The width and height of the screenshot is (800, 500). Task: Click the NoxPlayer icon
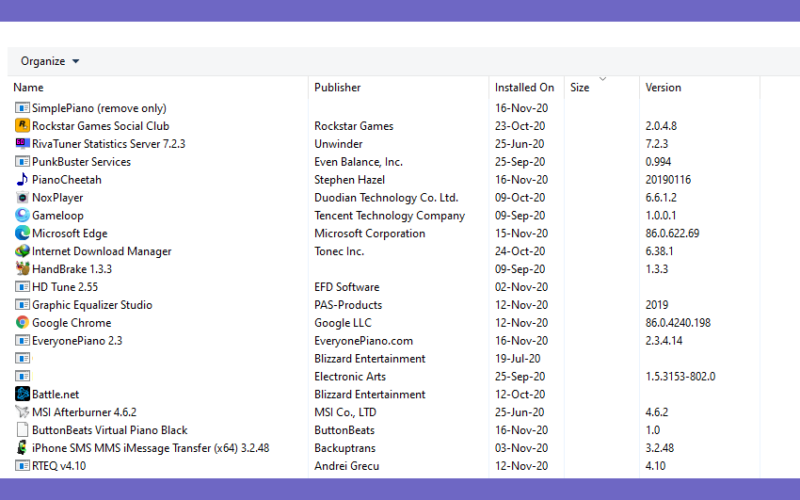coord(22,197)
